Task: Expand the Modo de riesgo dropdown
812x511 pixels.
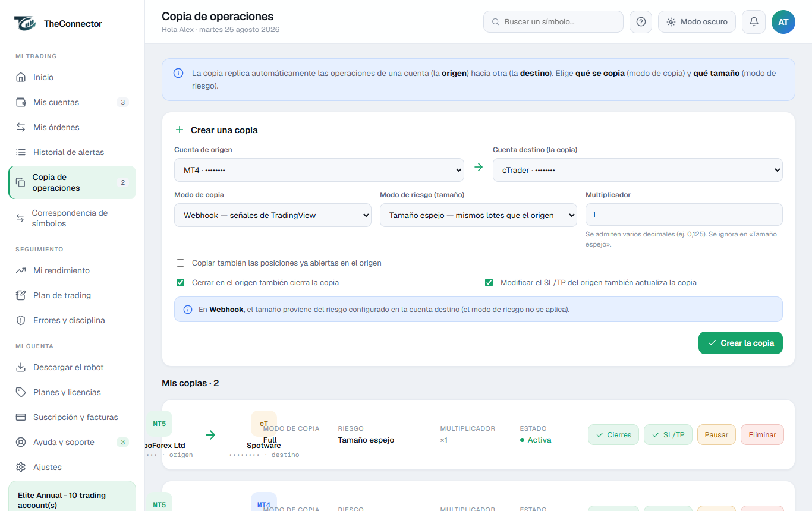Action: coord(479,215)
